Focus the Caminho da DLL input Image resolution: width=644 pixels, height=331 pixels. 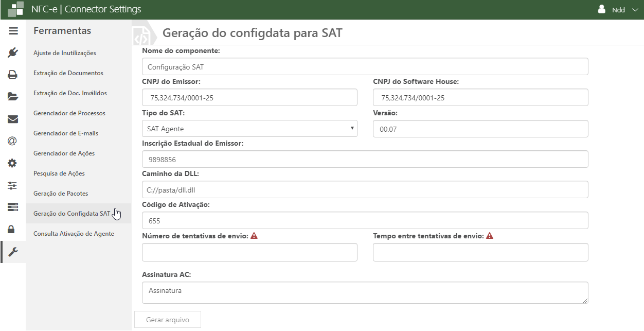click(365, 189)
